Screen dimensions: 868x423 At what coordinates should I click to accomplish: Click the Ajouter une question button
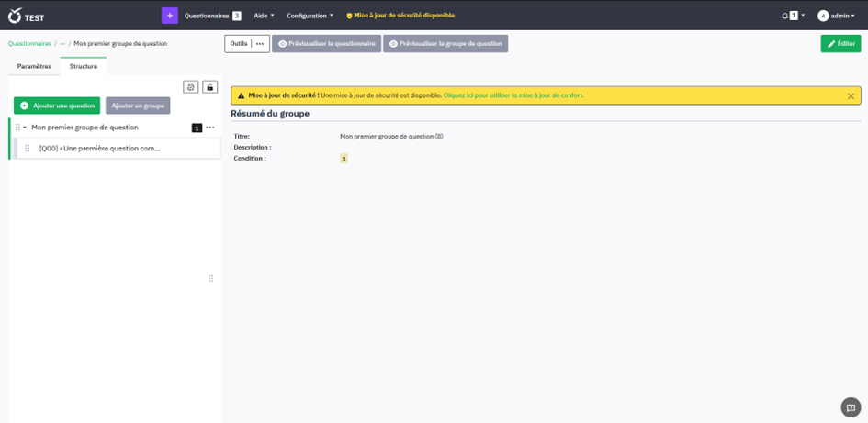pos(57,106)
